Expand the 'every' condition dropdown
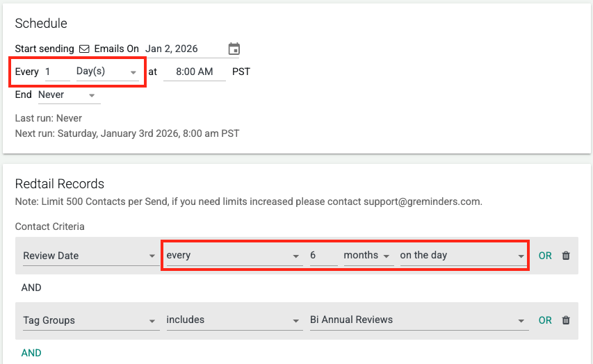593x364 pixels. 233,256
